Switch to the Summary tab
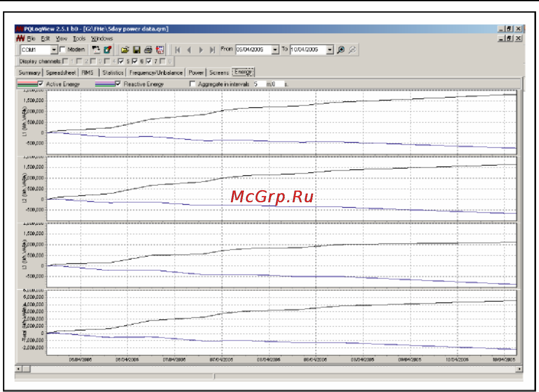Image resolution: width=539 pixels, height=392 pixels. click(x=29, y=73)
